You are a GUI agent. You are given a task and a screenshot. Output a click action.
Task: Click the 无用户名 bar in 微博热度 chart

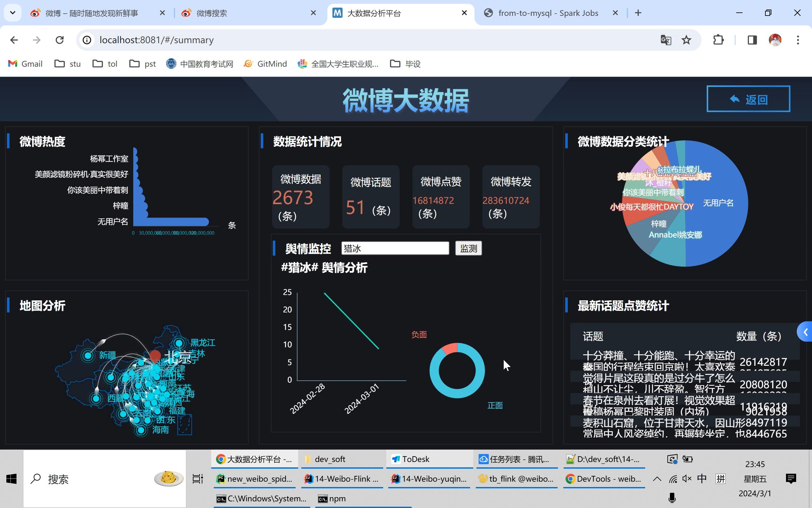[x=171, y=222]
